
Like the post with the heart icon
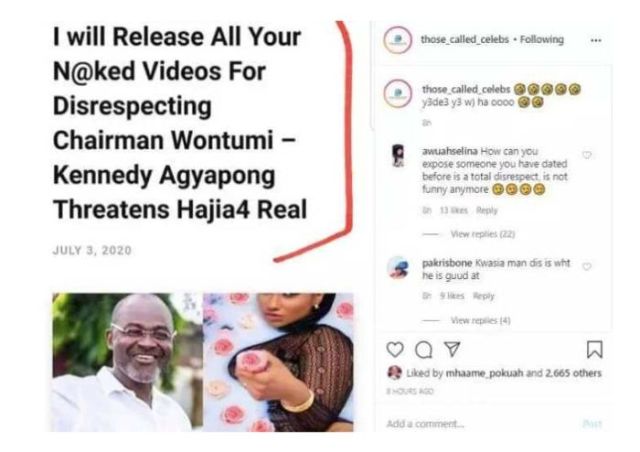click(x=395, y=350)
